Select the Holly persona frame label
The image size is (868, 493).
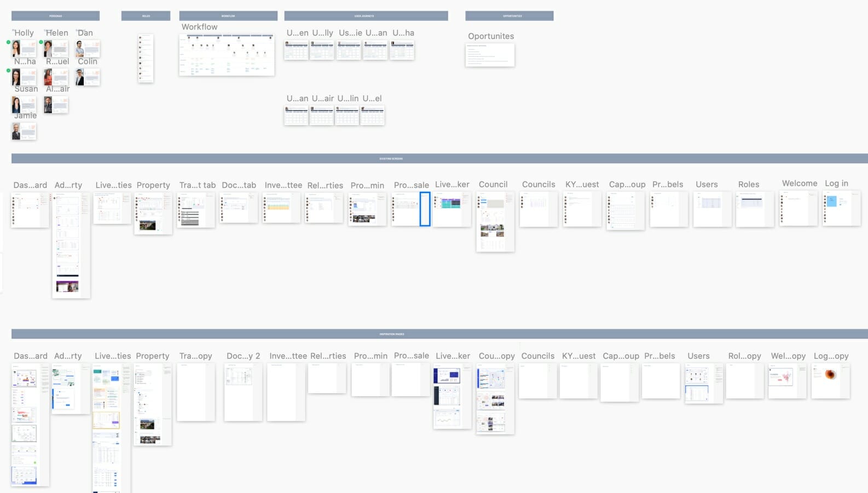coord(24,33)
